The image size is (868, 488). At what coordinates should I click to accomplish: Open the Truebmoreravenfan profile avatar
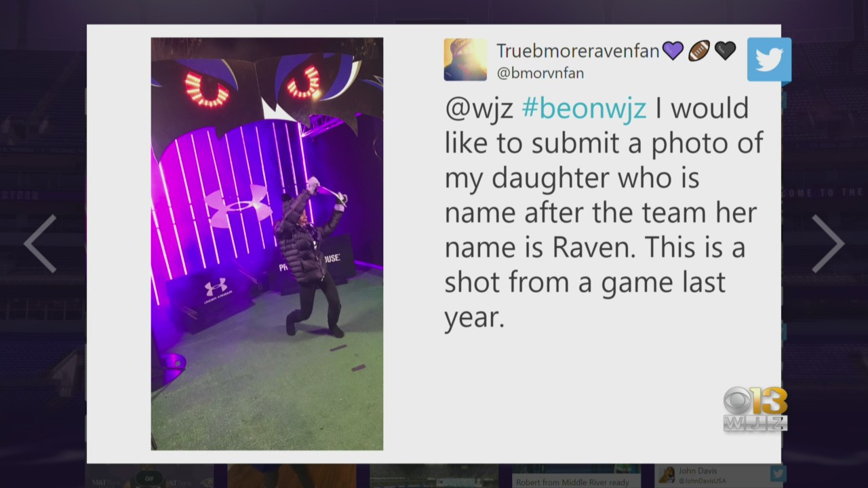[465, 60]
